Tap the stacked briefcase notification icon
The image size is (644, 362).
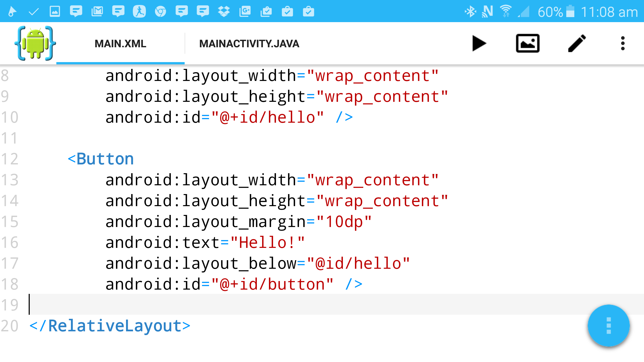pos(266,12)
